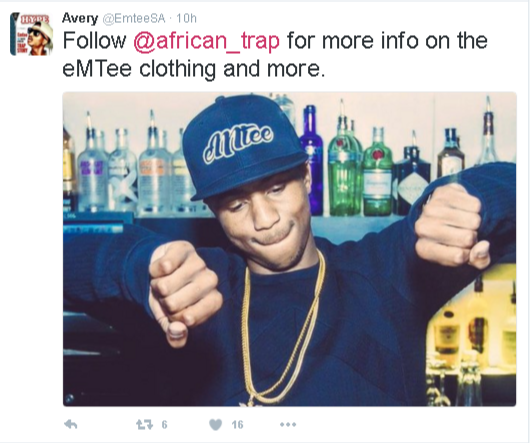This screenshot has width=530, height=443.
Task: Open the @EmteeSA handle
Action: [x=134, y=18]
